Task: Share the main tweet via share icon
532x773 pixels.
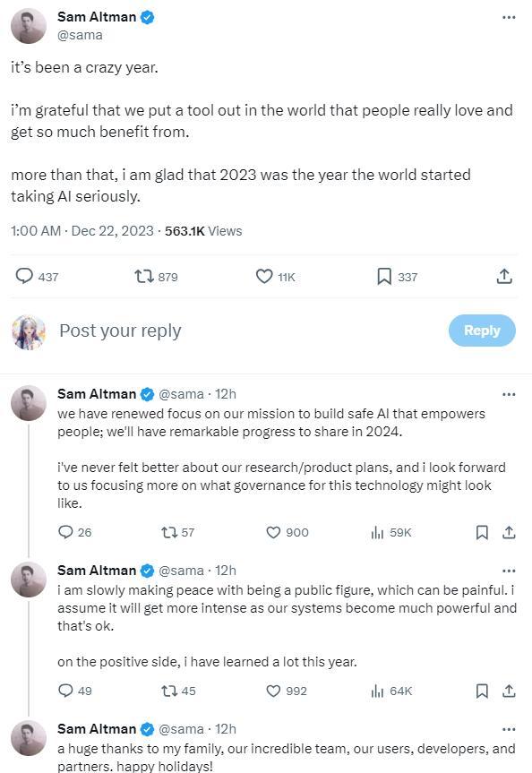Action: tap(504, 277)
